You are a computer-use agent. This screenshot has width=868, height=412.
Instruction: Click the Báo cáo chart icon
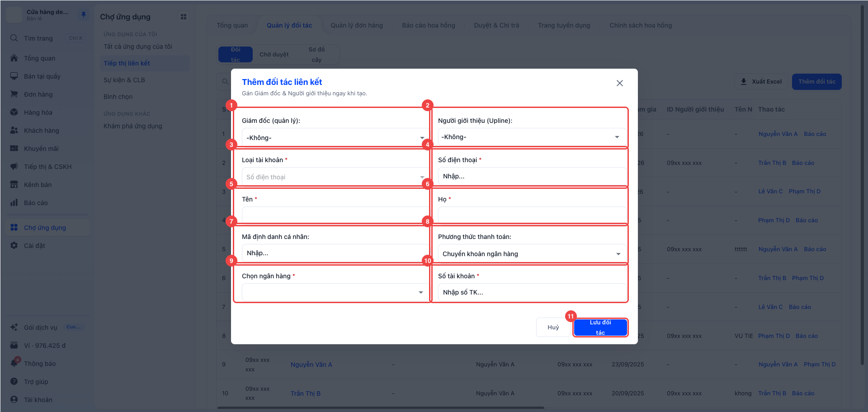click(x=14, y=202)
